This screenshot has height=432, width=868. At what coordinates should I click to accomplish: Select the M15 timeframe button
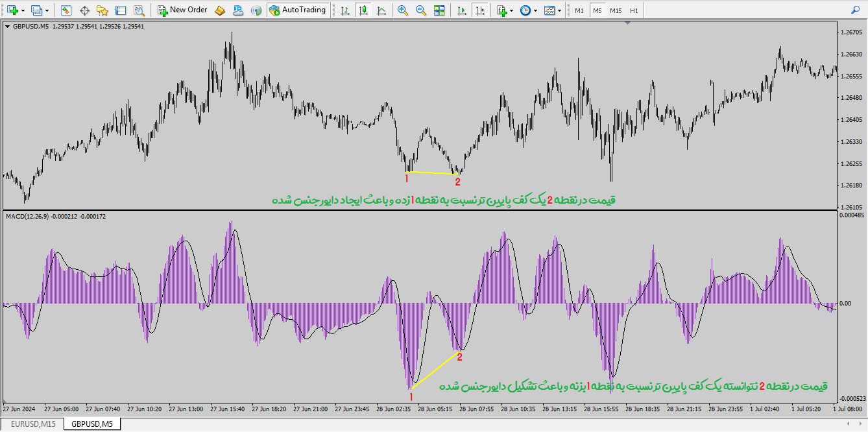coord(616,10)
